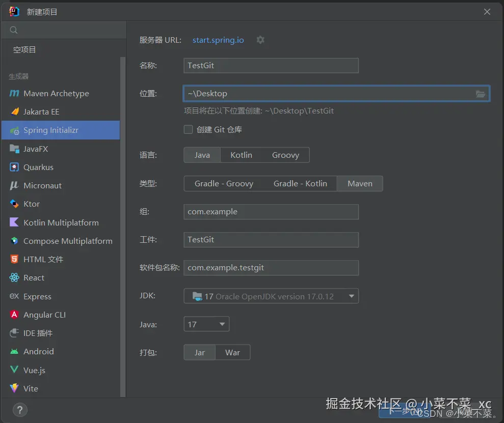Click the generator list scrollbar
The height and width of the screenshot is (423, 504).
123,227
